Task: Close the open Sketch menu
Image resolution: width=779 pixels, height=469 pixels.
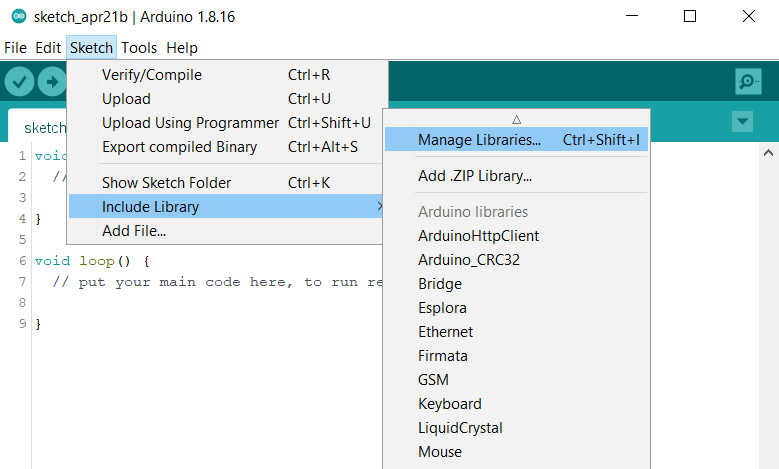Action: point(91,48)
